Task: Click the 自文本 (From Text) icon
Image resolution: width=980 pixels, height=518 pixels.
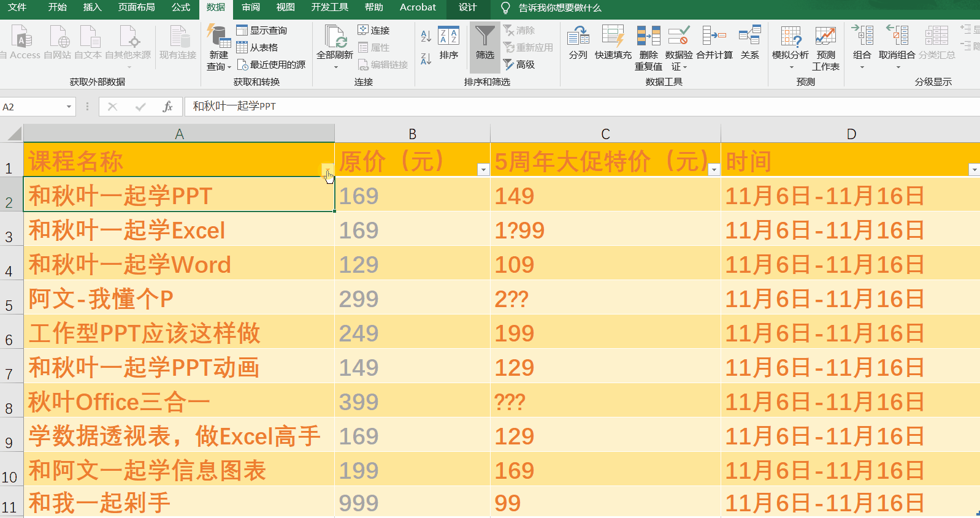Action: click(90, 37)
